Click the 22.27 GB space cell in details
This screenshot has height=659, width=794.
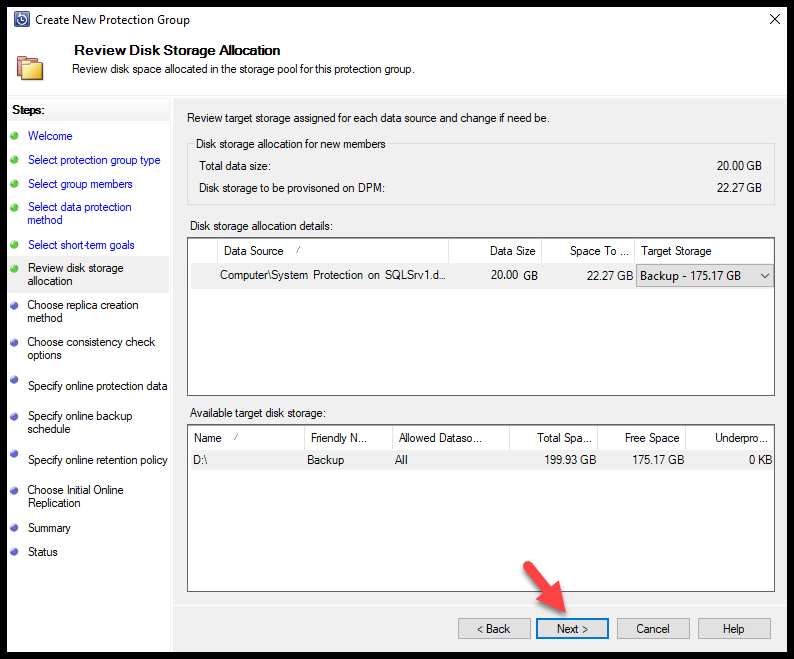pyautogui.click(x=610, y=276)
